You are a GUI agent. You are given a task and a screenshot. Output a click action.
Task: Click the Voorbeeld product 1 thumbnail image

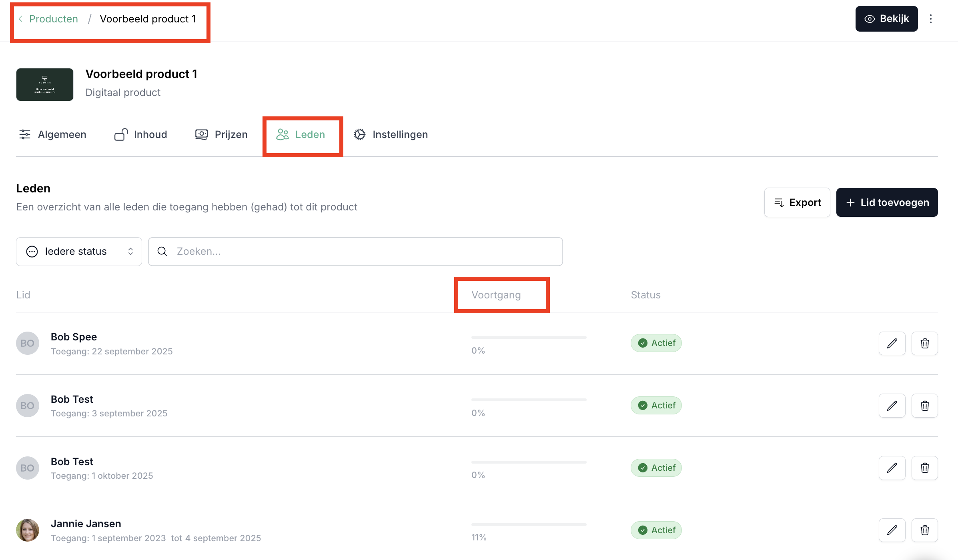[45, 84]
